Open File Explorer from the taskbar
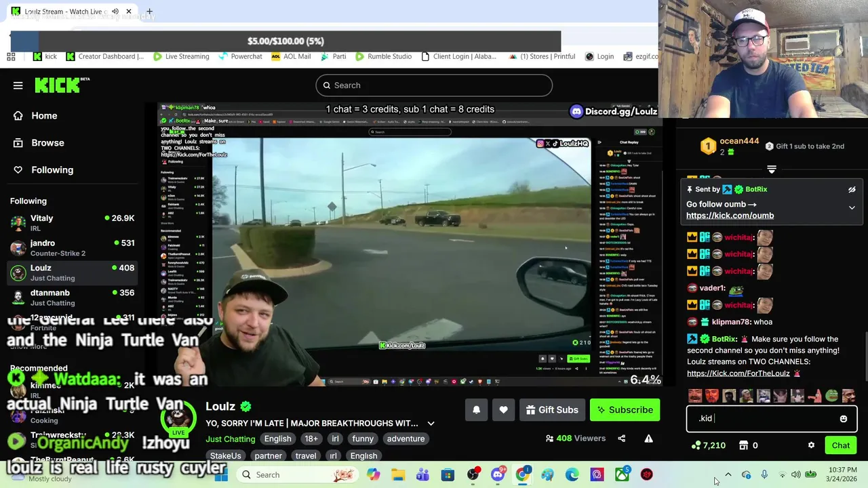 (398, 475)
